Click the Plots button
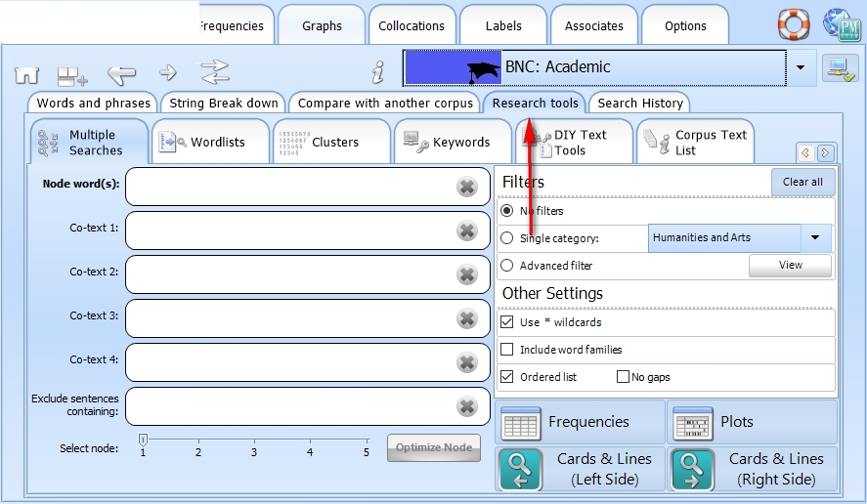 click(x=752, y=423)
